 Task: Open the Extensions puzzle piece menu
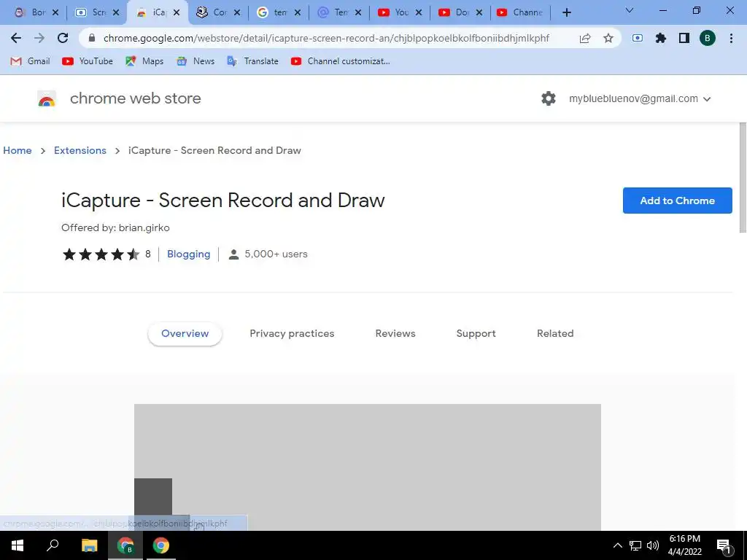click(661, 38)
